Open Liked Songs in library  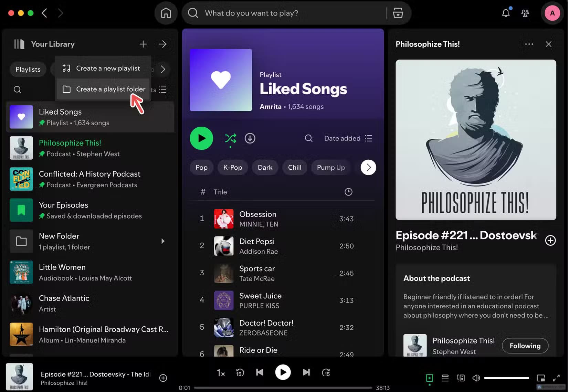(90, 117)
